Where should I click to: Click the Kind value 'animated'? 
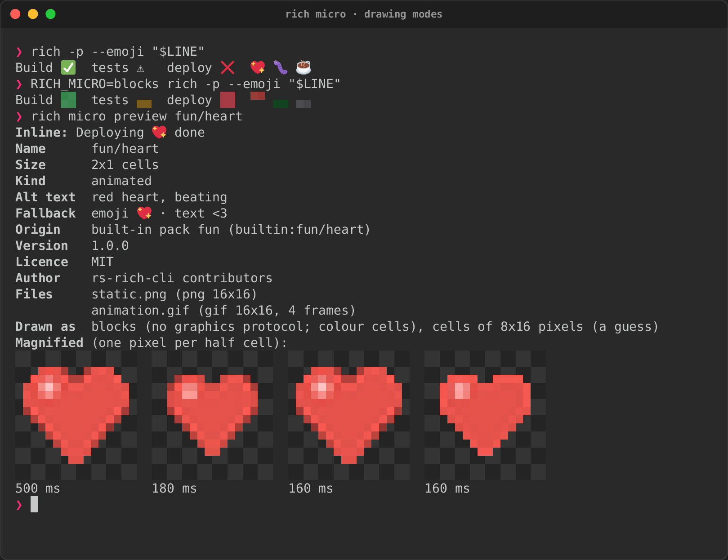pos(121,181)
